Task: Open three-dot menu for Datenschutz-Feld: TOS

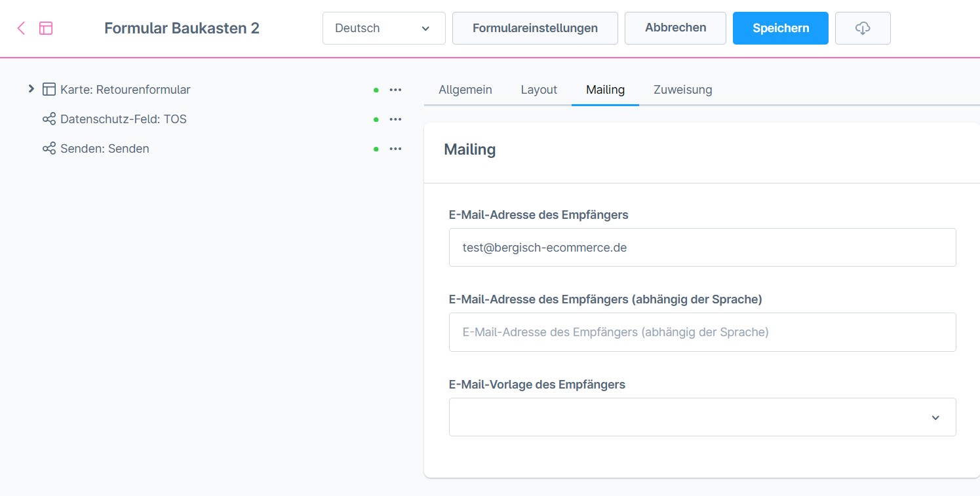Action: pos(395,119)
